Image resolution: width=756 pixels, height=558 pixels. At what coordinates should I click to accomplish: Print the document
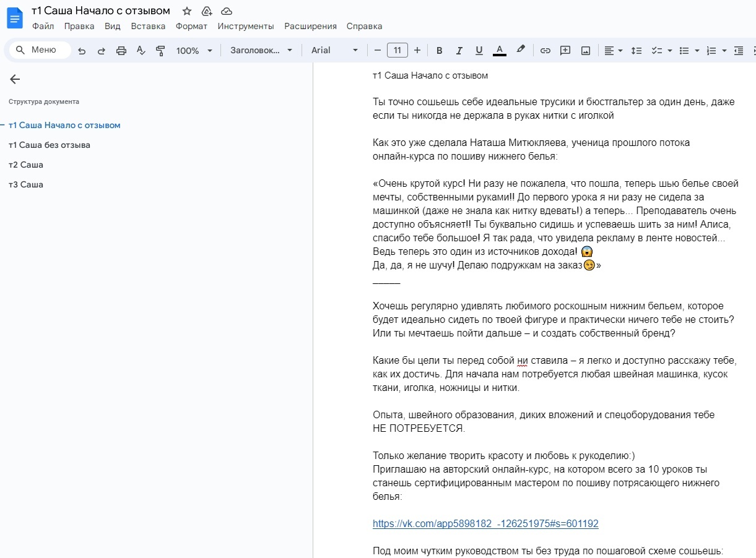click(x=121, y=51)
